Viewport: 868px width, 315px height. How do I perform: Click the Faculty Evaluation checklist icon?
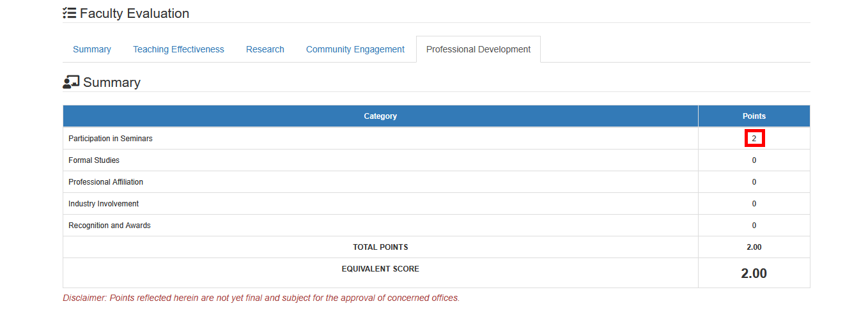[69, 13]
